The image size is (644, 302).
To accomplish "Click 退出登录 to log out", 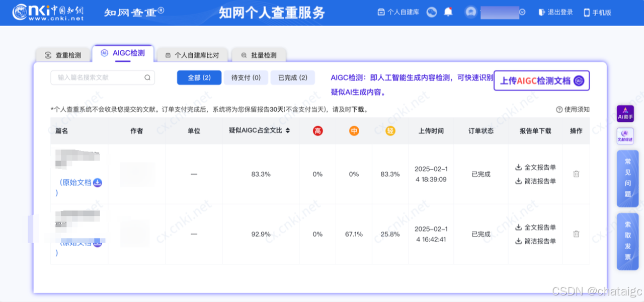I will point(555,12).
